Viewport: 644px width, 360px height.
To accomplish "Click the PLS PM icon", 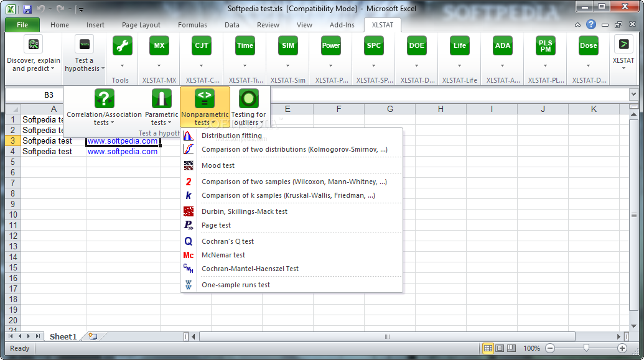I will 546,45.
